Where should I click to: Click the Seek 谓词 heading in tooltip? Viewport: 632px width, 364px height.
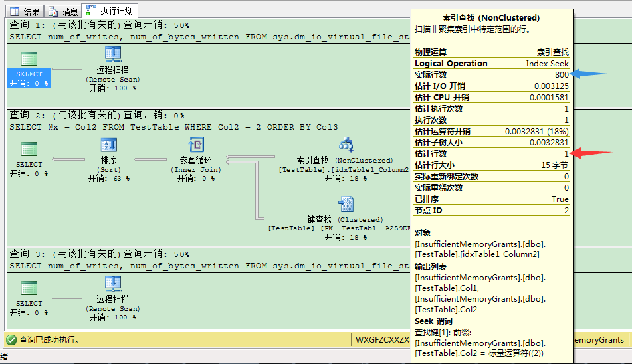pos(434,321)
